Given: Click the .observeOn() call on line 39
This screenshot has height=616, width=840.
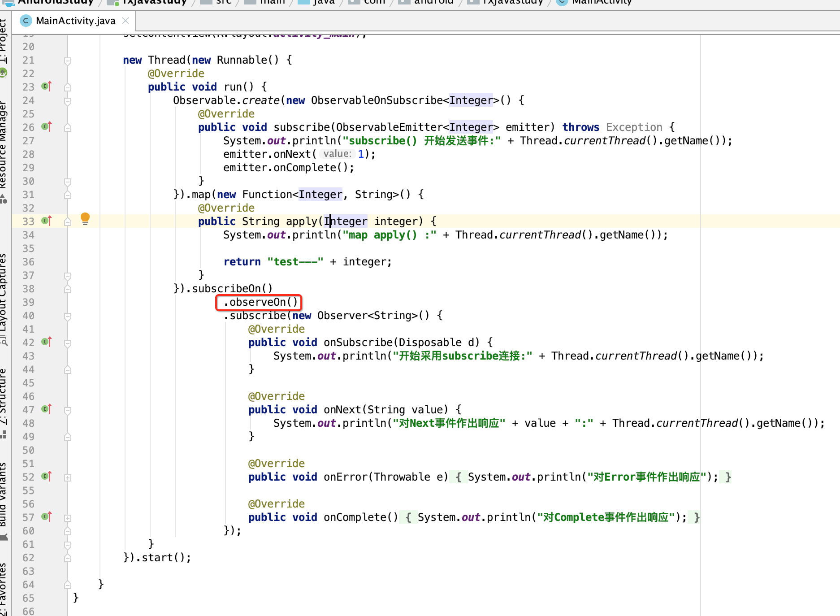Looking at the screenshot, I should 260,302.
